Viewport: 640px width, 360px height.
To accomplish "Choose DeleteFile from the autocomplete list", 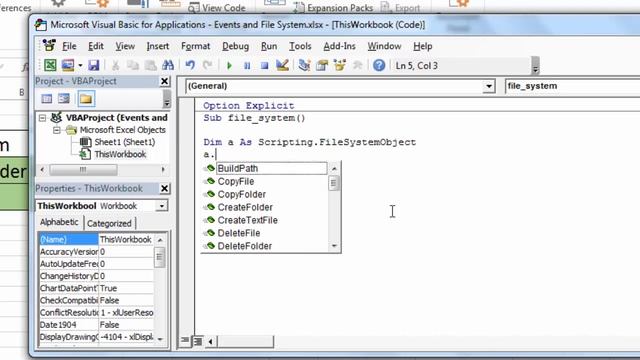I will tap(239, 233).
